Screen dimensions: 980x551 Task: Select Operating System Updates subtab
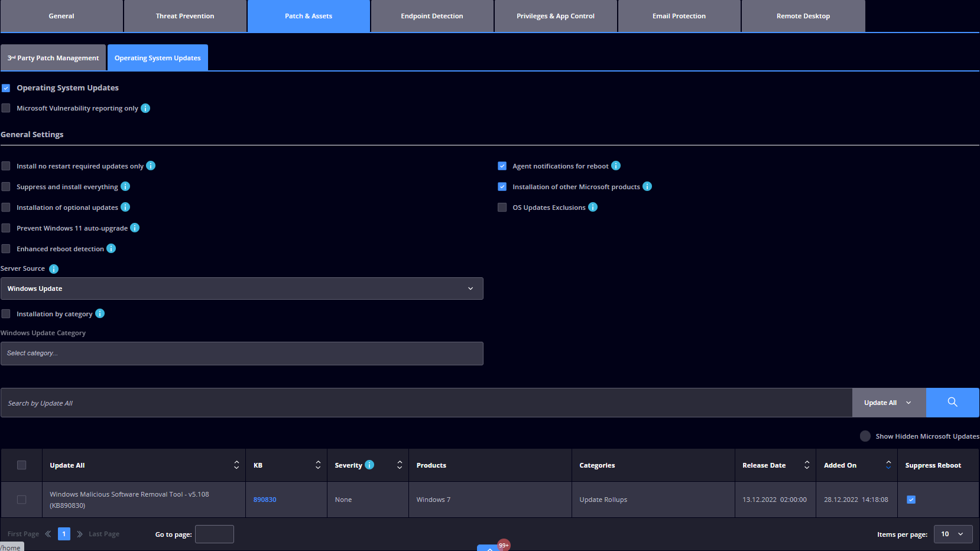click(x=158, y=58)
